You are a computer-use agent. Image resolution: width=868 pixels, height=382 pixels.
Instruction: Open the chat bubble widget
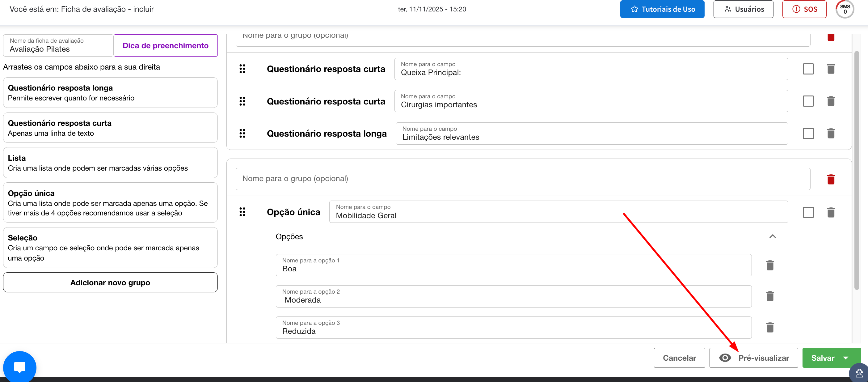(x=19, y=367)
